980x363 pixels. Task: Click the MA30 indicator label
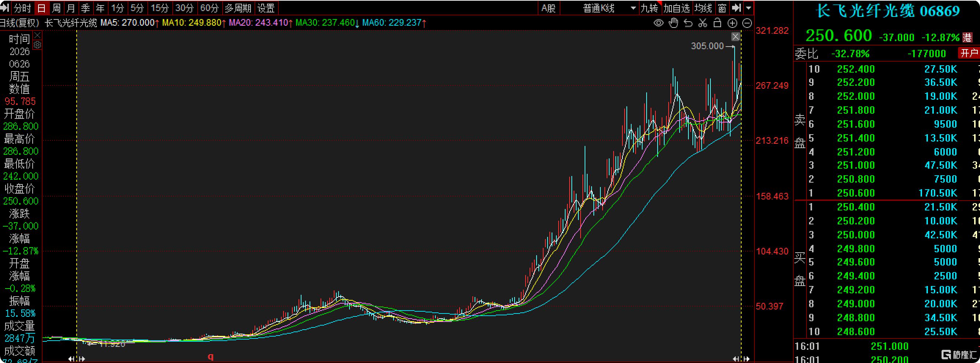pos(328,23)
